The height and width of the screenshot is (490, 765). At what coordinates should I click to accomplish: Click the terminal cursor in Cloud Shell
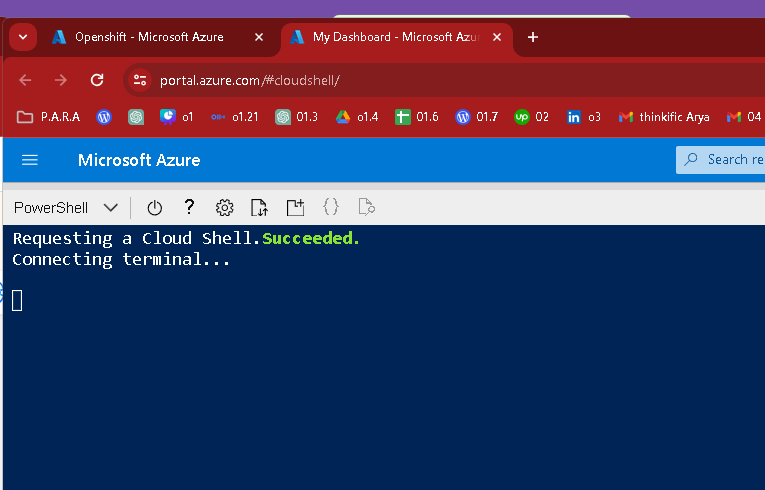click(17, 301)
